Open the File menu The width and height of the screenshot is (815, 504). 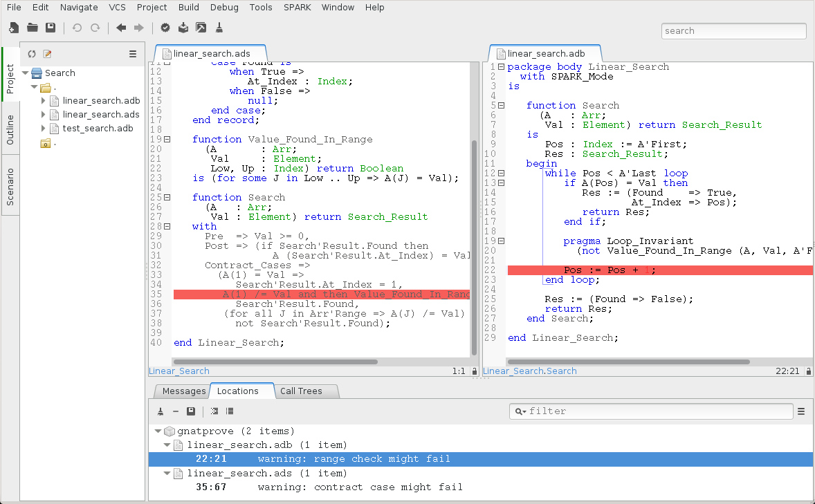(14, 8)
